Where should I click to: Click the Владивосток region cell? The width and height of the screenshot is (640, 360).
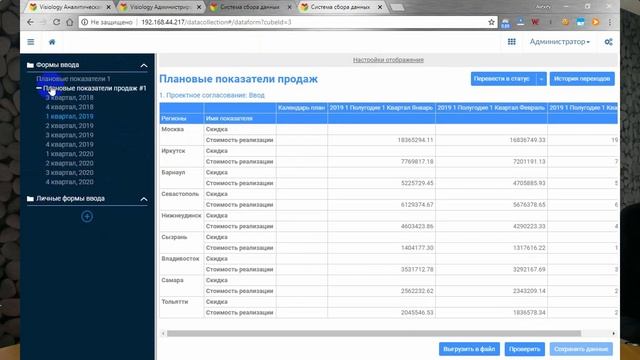click(181, 264)
